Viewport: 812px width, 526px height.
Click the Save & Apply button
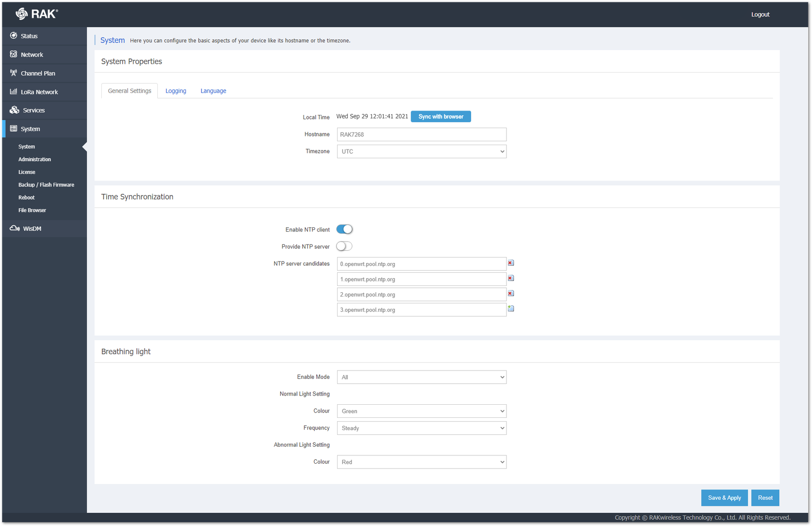[724, 498]
